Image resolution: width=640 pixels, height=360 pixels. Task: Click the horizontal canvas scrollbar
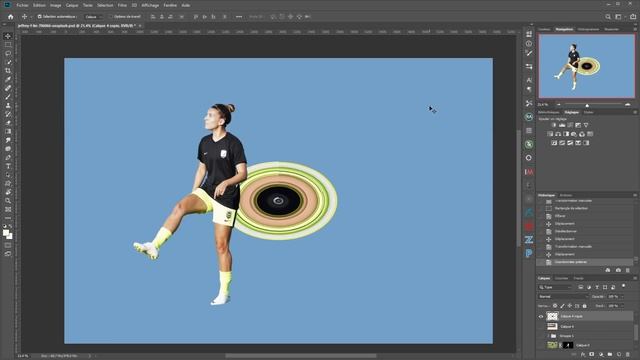click(301, 356)
